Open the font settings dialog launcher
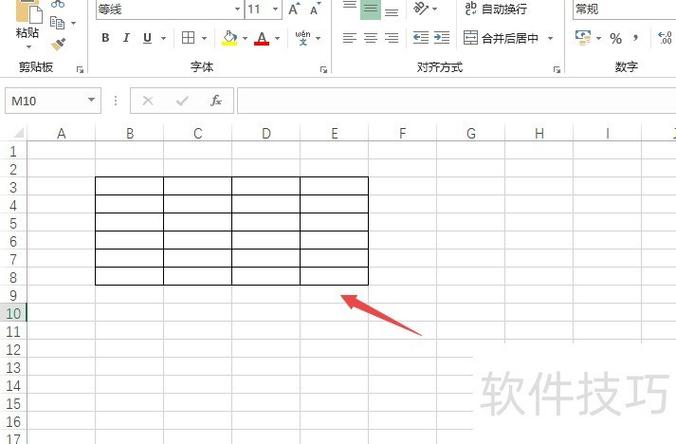The height and width of the screenshot is (444, 676). pyautogui.click(x=323, y=69)
